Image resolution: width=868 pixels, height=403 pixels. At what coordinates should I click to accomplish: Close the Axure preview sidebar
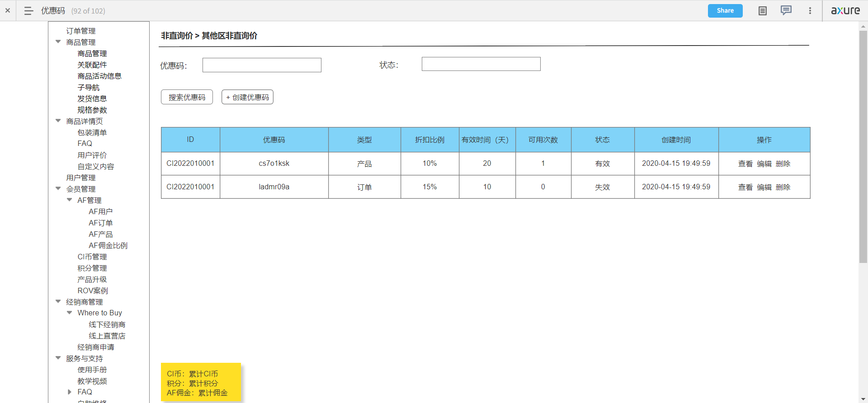coord(8,10)
